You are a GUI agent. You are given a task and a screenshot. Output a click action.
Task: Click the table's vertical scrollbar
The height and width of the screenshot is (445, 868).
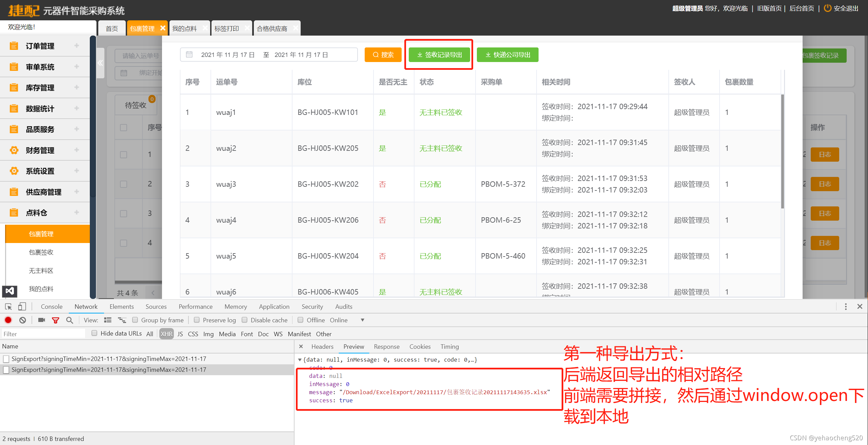(x=782, y=151)
